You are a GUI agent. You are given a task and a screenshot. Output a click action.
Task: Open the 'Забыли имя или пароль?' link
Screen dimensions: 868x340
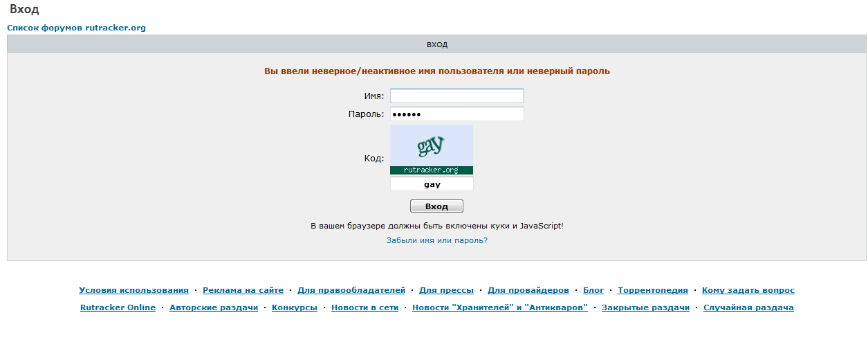[436, 240]
